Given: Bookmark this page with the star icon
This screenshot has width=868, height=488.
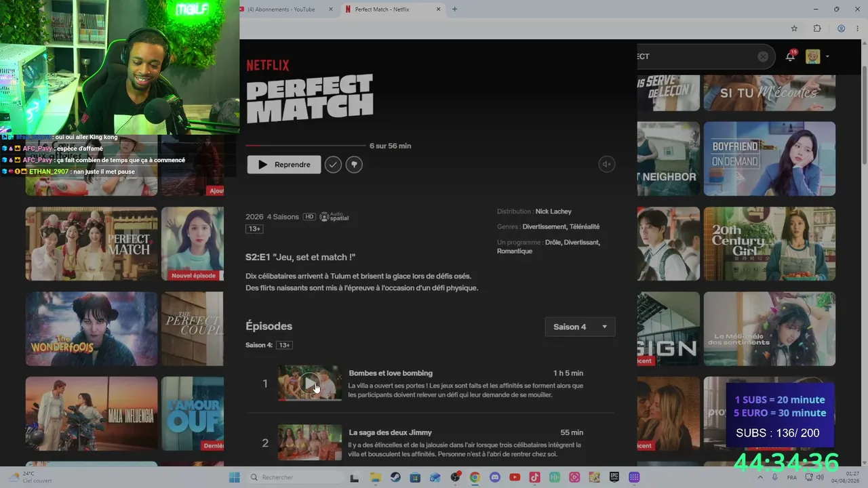Looking at the screenshot, I should click(794, 28).
